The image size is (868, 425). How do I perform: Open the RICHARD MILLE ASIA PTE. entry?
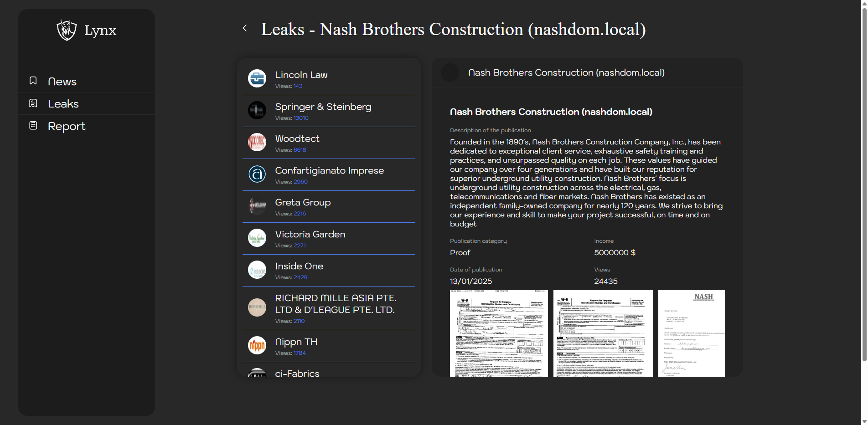[x=336, y=304]
